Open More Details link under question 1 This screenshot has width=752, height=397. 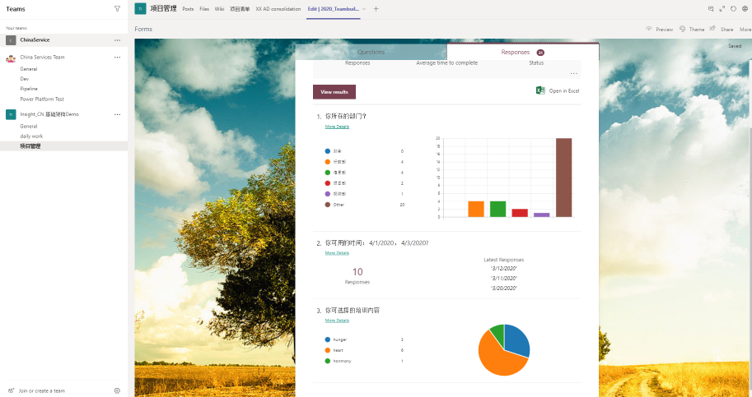tap(337, 127)
